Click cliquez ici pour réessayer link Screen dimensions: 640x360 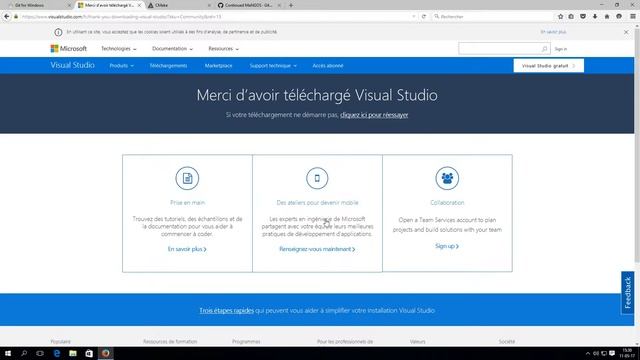374,115
